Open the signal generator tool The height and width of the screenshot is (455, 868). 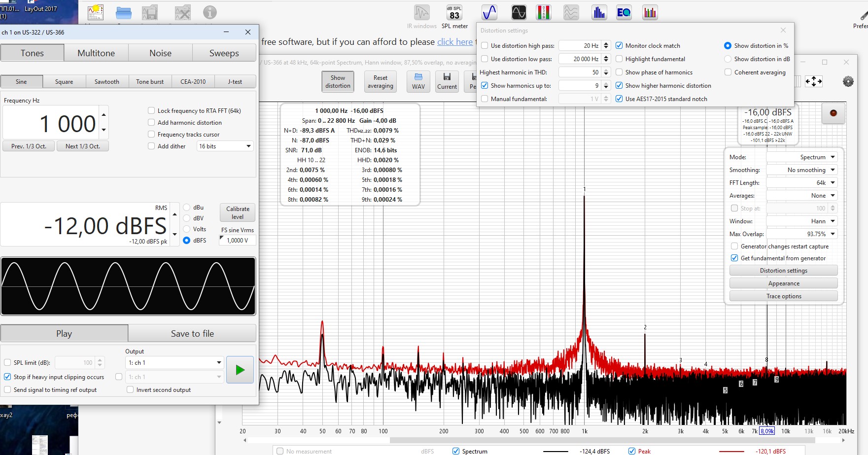489,12
